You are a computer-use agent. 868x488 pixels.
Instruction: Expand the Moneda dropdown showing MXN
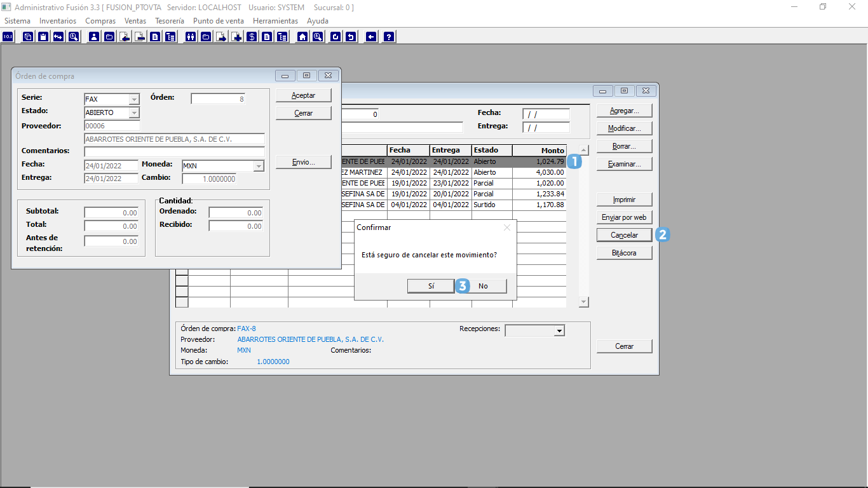click(x=259, y=166)
